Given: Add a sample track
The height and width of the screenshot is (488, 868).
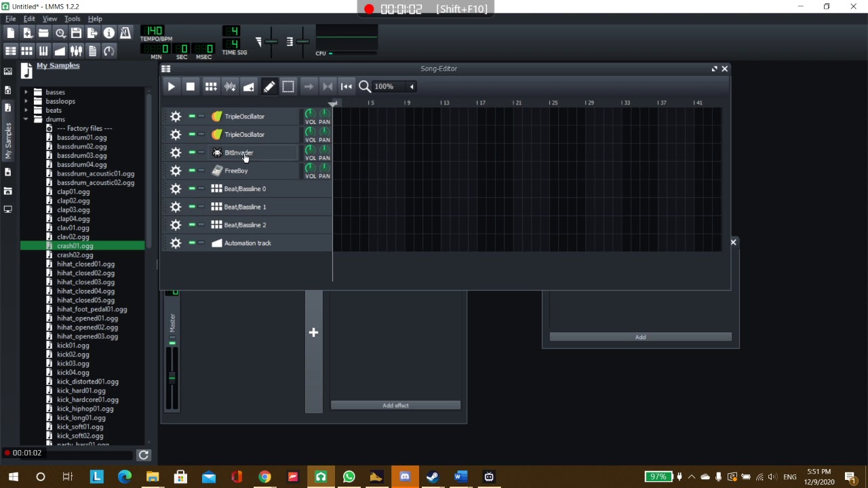Looking at the screenshot, I should coord(230,87).
